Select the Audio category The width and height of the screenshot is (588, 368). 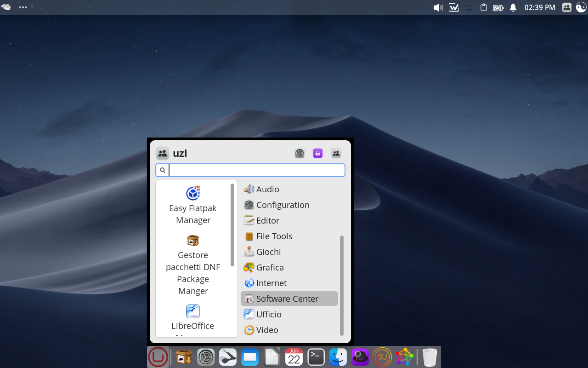click(x=267, y=190)
